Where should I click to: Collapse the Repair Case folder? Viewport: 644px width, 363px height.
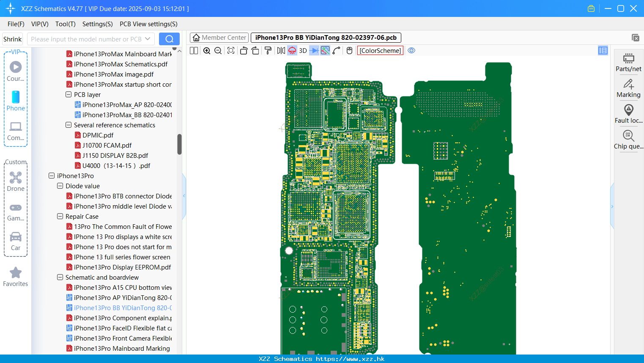[60, 216]
